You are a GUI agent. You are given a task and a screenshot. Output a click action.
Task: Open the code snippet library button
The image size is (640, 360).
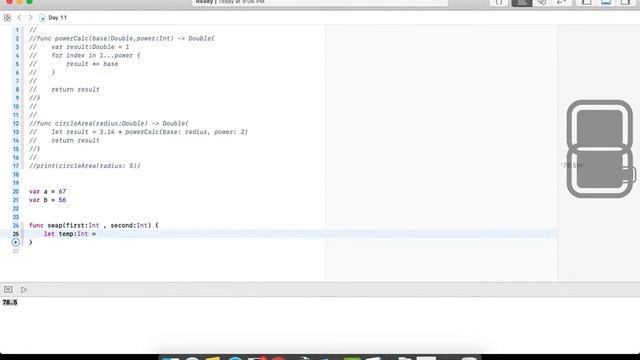click(499, 3)
